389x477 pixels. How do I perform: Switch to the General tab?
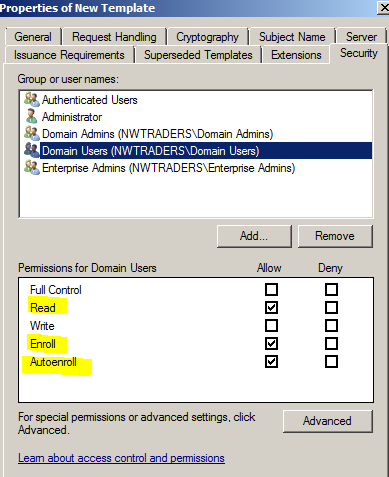pyautogui.click(x=33, y=37)
